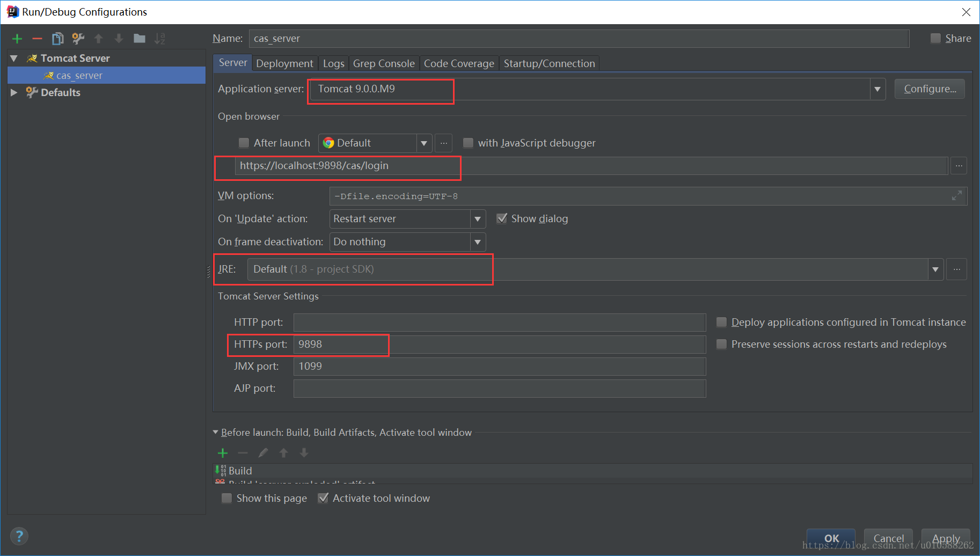Close the Run/Debug Configurations dialog
Screen dimensions: 980x556
tap(966, 12)
